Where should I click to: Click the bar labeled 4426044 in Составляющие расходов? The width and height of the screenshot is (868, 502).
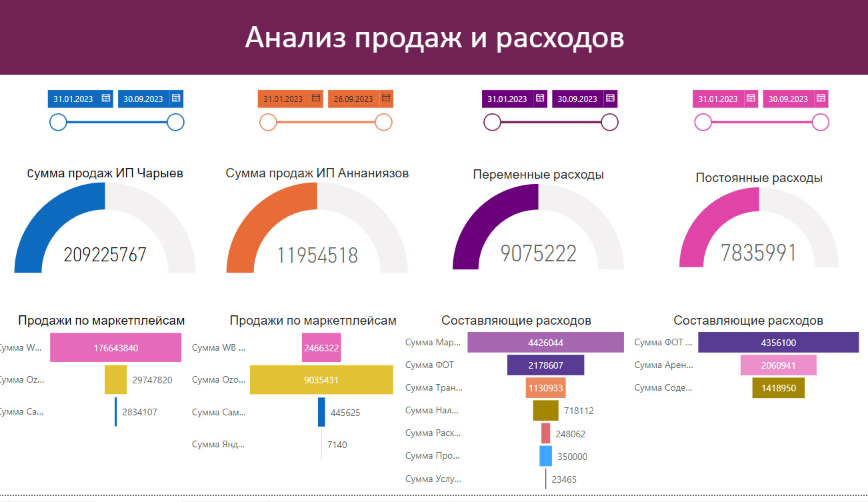(x=545, y=342)
